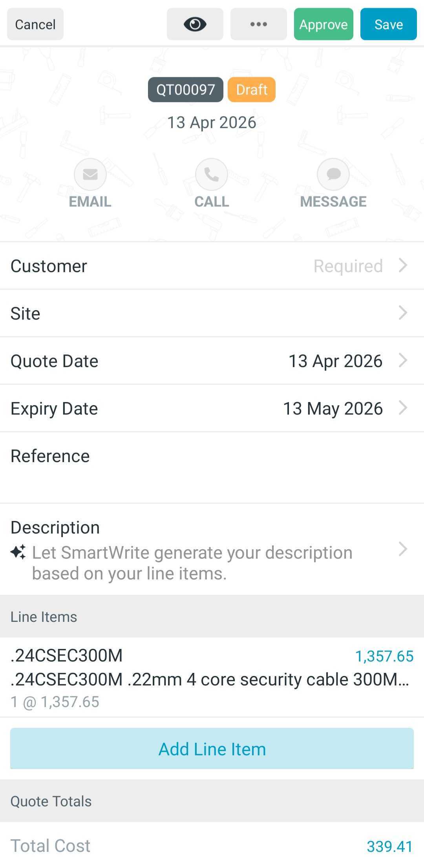Viewport: 424px width, 868px height.
Task: Open the Expiry Date picker chevron
Action: [403, 408]
